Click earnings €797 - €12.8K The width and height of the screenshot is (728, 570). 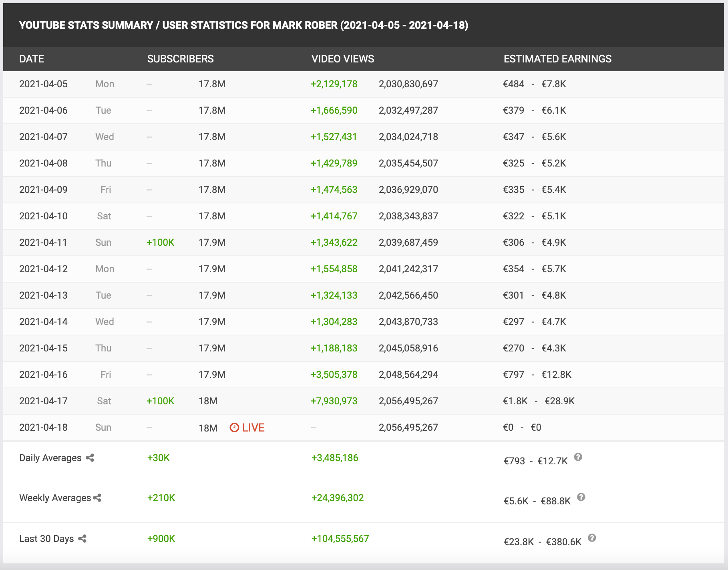point(537,375)
